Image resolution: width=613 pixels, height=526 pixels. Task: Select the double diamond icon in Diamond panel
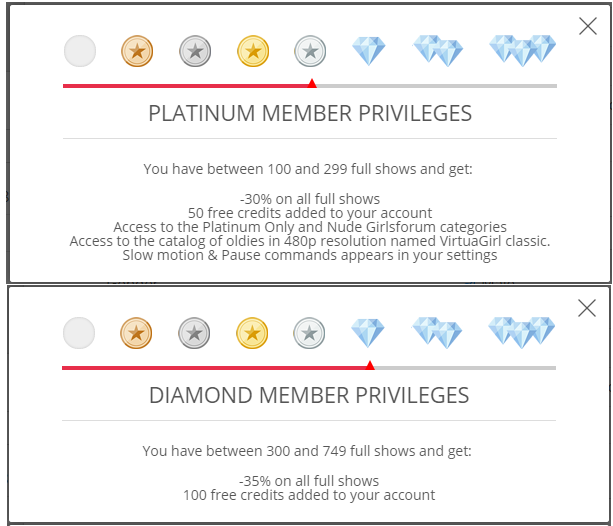tap(438, 332)
